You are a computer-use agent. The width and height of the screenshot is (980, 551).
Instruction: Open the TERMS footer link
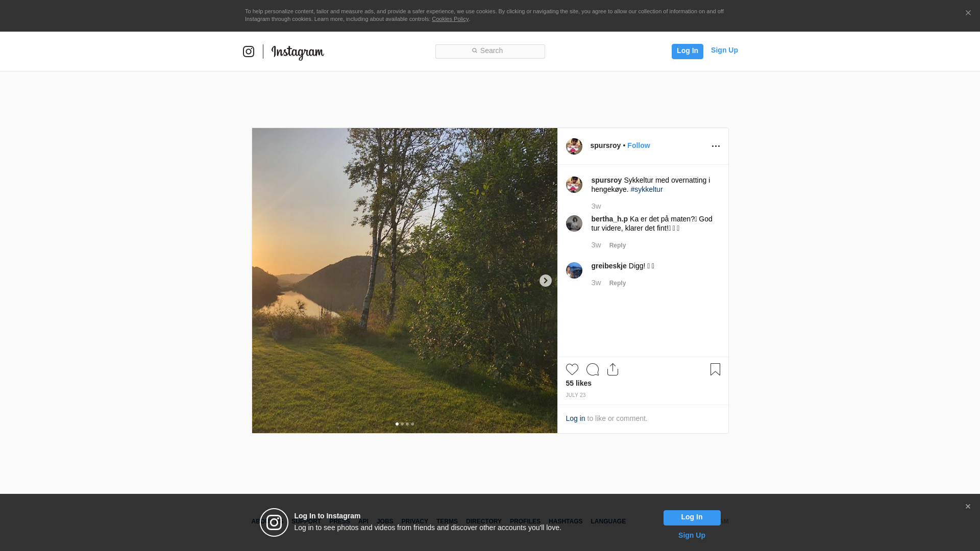coord(447,521)
